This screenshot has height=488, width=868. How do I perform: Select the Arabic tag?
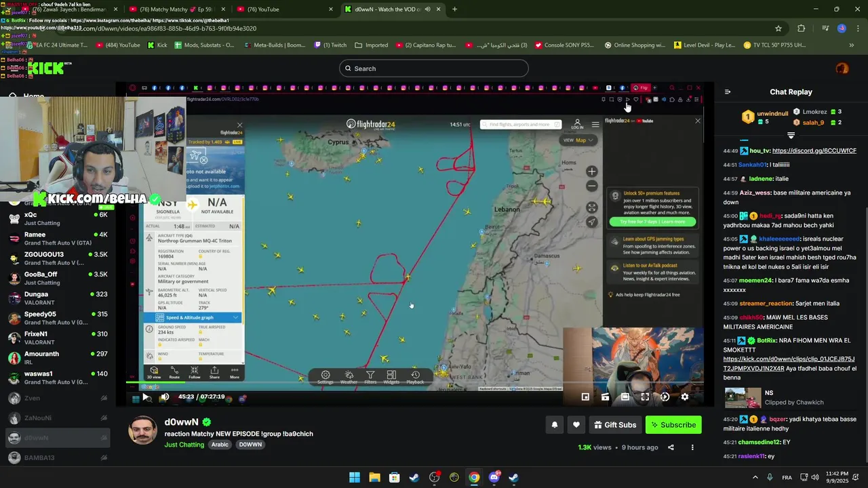(x=220, y=445)
